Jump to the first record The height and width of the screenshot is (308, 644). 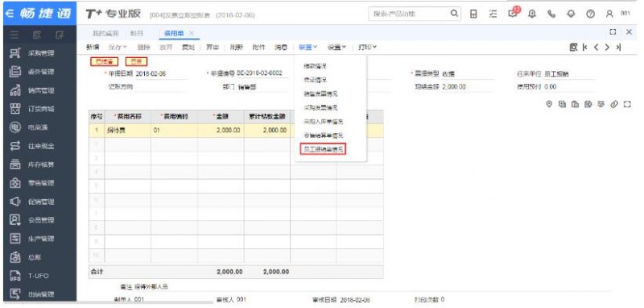click(x=585, y=48)
